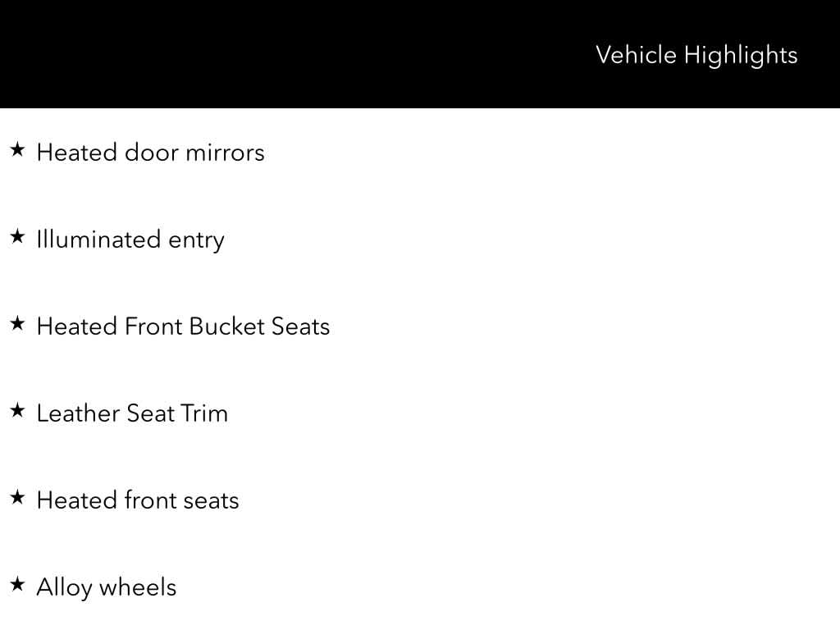
Task: Click the star bullet beside Leather Seat Trim
Action: point(17,411)
